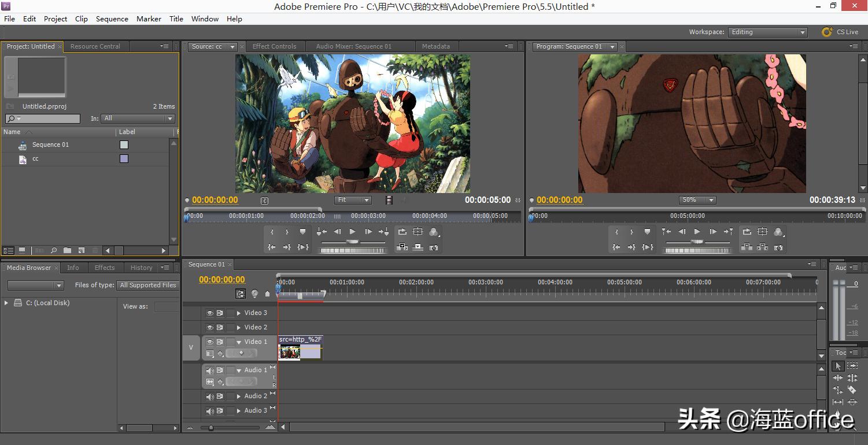Click Lift button in Program monitor
868x445 pixels.
pos(747,247)
